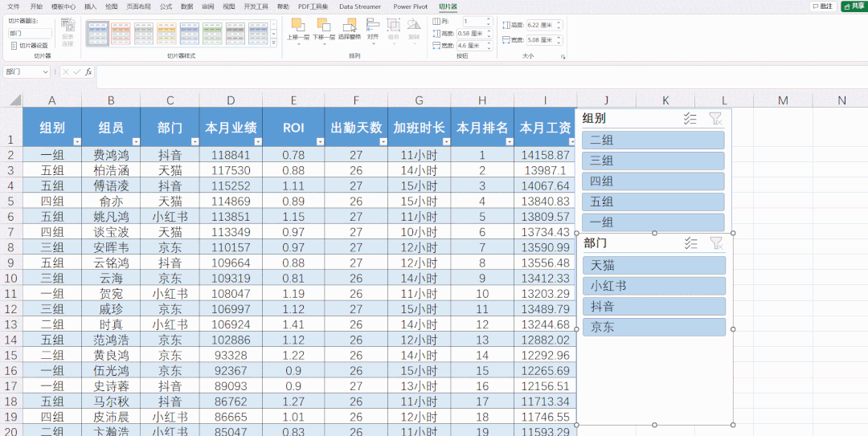This screenshot has width=868, height=436.
Task: Switch to the 插入 ribbon tab
Action: (90, 6)
